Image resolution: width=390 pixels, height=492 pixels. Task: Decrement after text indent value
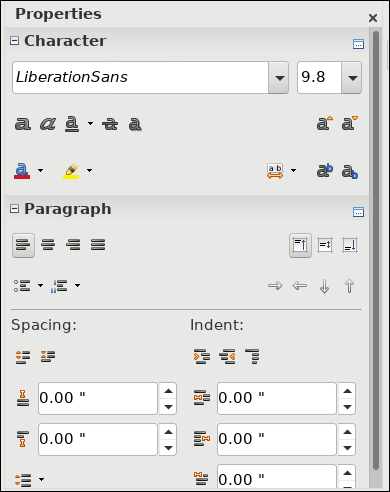[347, 448]
